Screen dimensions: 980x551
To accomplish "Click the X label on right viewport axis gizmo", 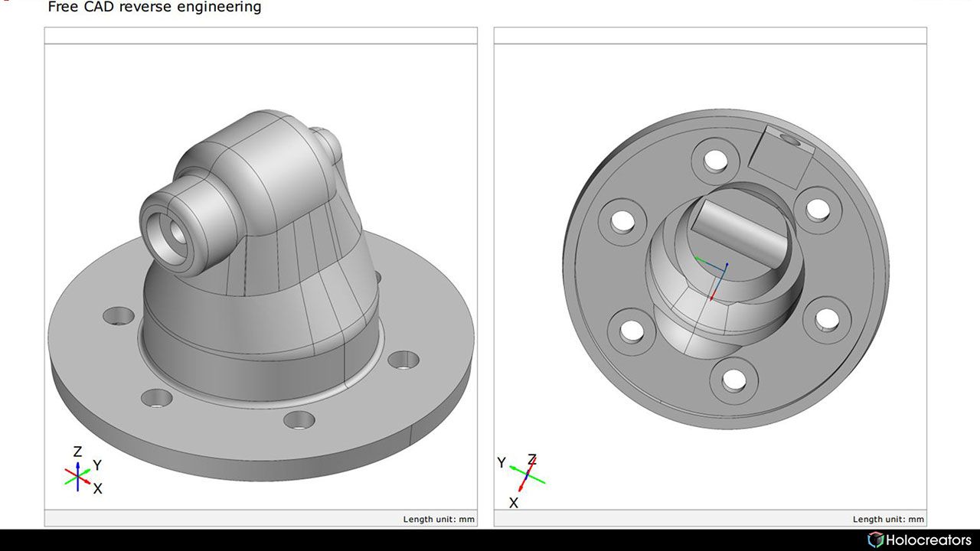I will pos(513,501).
